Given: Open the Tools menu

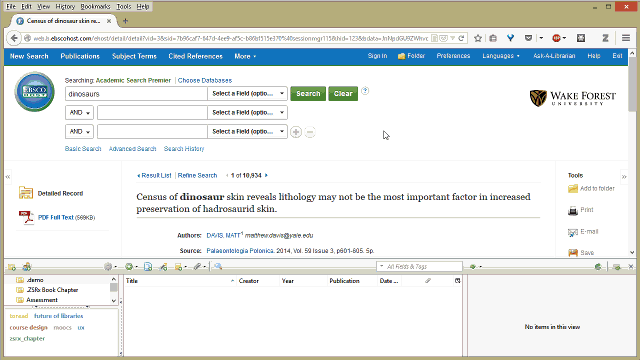Looking at the screenshot, I should click(x=124, y=7).
